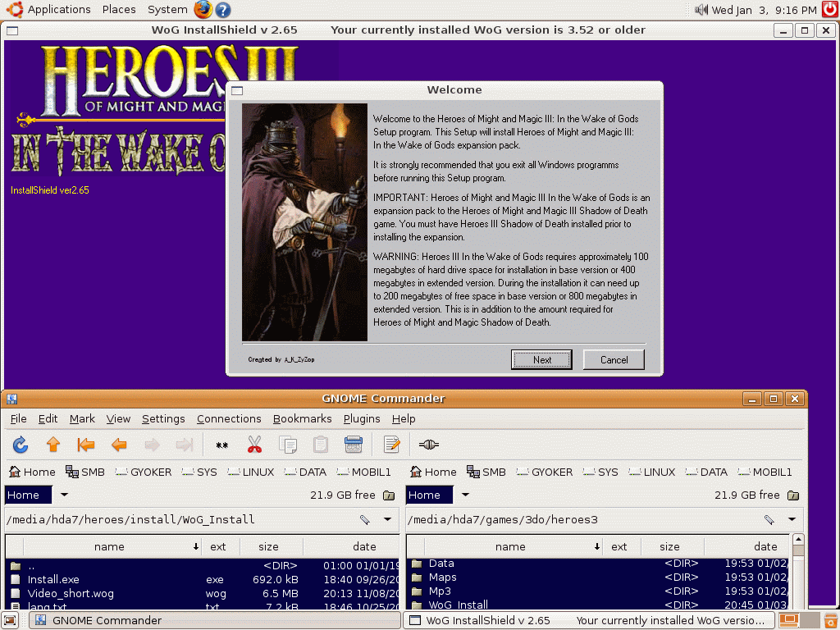Viewport: 840px width, 630px height.
Task: Jump to the oldest directory in history
Action: click(x=86, y=445)
